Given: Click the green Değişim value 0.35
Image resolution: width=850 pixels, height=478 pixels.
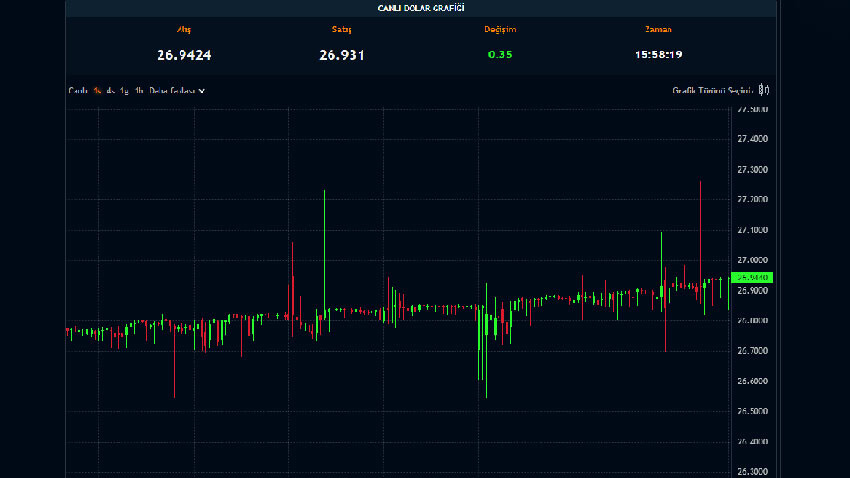Looking at the screenshot, I should pos(499,55).
